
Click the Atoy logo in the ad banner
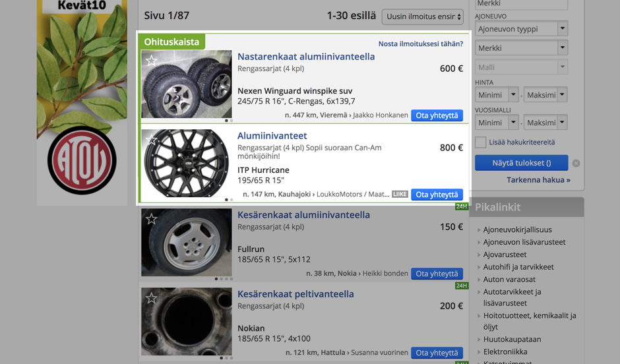tap(82, 160)
